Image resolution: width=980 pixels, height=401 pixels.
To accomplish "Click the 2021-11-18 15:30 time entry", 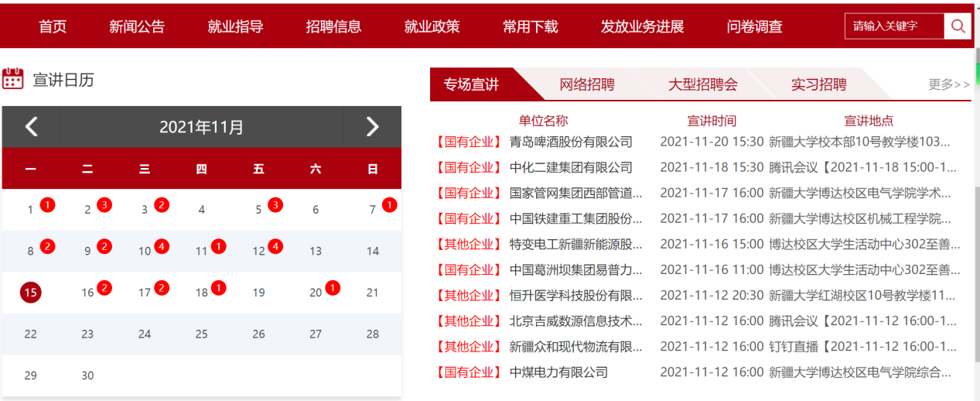I will 712,167.
